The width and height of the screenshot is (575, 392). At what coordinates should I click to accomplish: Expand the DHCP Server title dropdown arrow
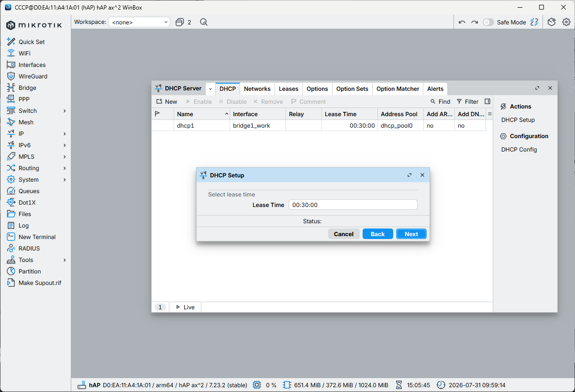210,89
